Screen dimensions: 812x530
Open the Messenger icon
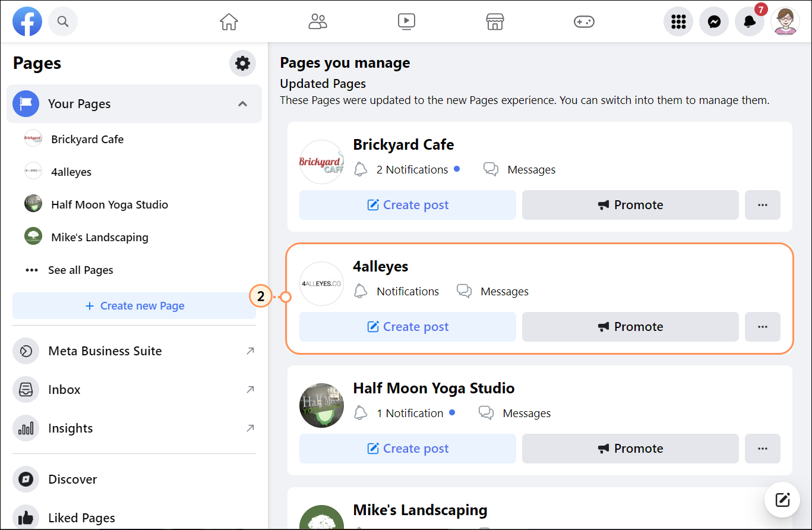tap(714, 22)
